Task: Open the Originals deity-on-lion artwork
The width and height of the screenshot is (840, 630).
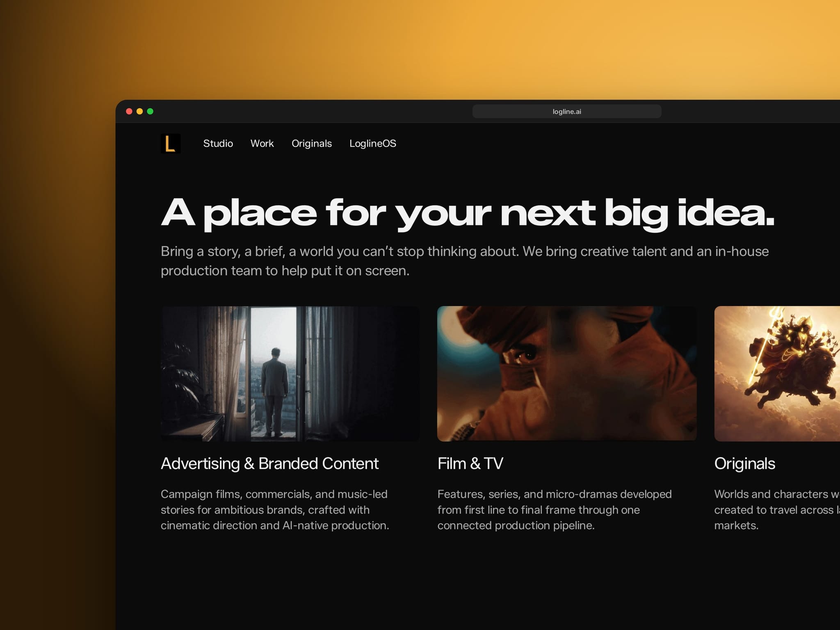Action: point(777,374)
